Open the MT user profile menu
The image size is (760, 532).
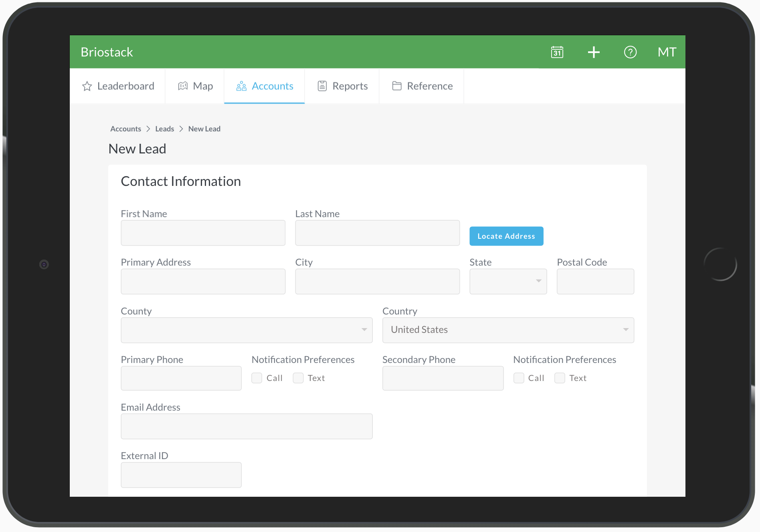pyautogui.click(x=667, y=52)
